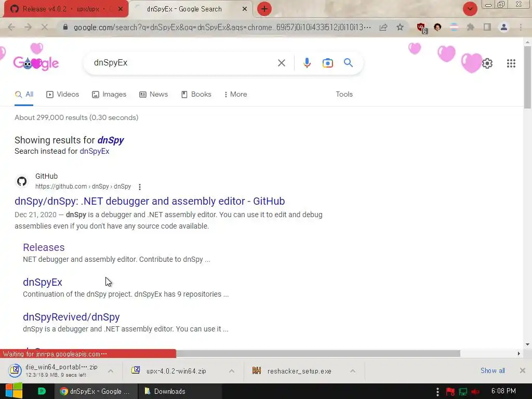Close the dnSpyEx Google Search tab
This screenshot has width=532, height=399.
[x=244, y=9]
